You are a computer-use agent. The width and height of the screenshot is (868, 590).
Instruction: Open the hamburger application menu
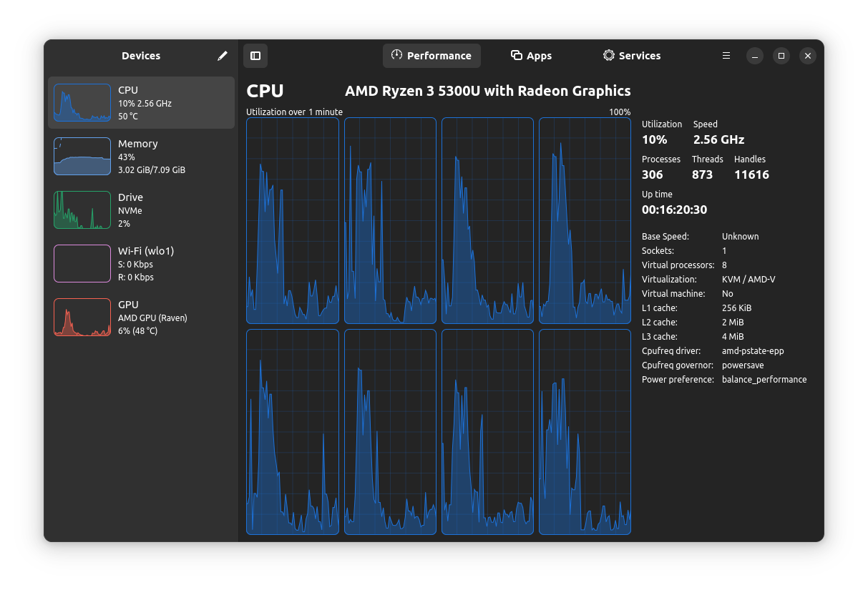click(x=726, y=55)
